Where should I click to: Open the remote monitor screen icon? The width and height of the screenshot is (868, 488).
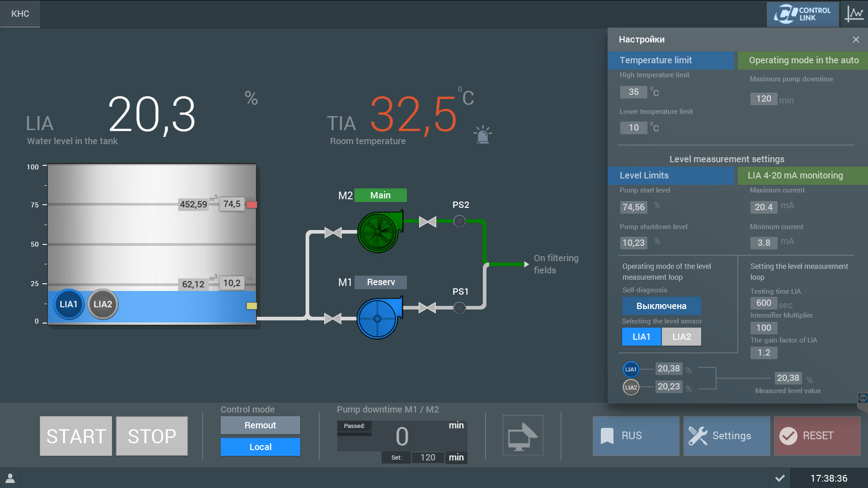(523, 435)
